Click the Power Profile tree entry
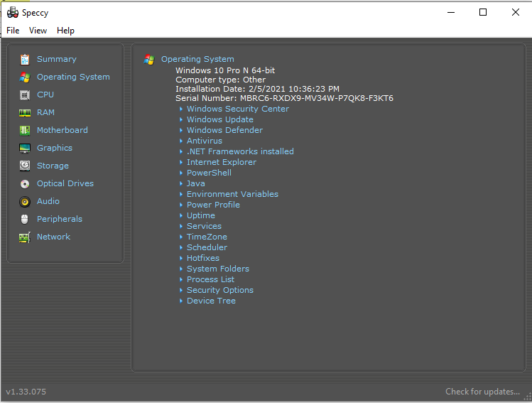 213,205
